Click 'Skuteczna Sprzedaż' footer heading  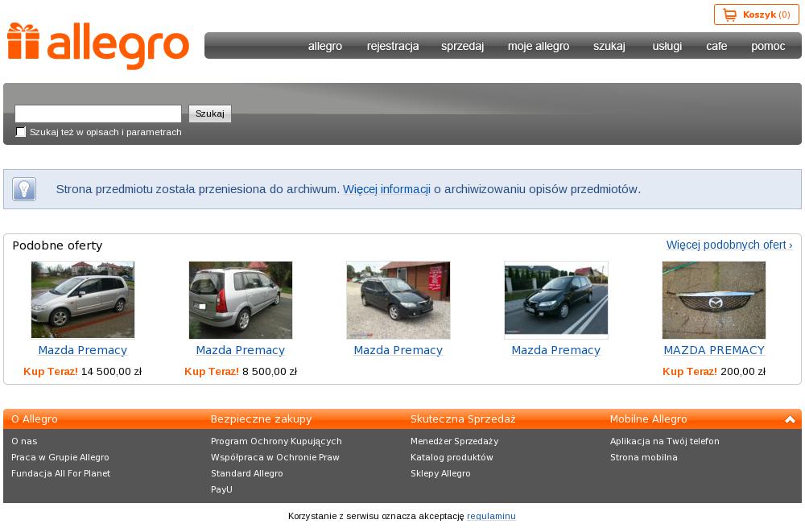(463, 419)
